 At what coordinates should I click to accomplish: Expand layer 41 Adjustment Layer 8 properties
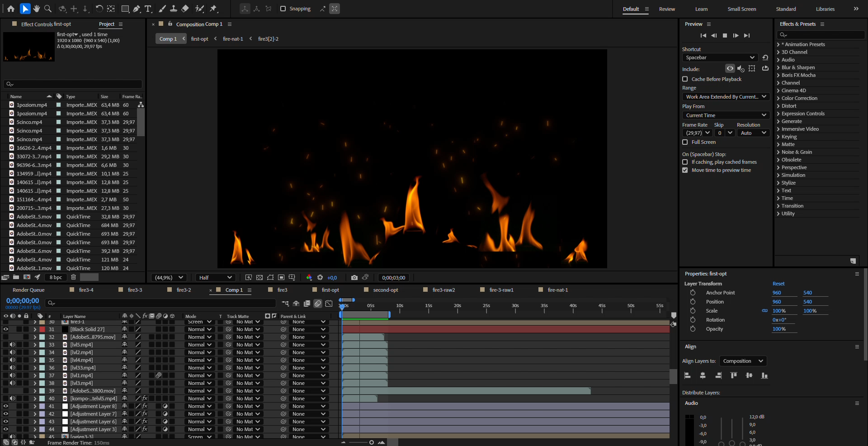pyautogui.click(x=34, y=406)
